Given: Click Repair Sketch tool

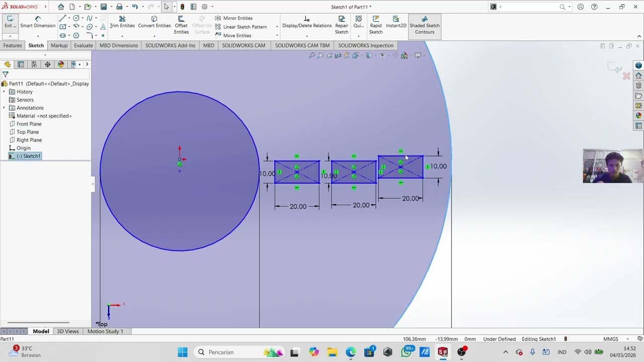Looking at the screenshot, I should pyautogui.click(x=342, y=25).
